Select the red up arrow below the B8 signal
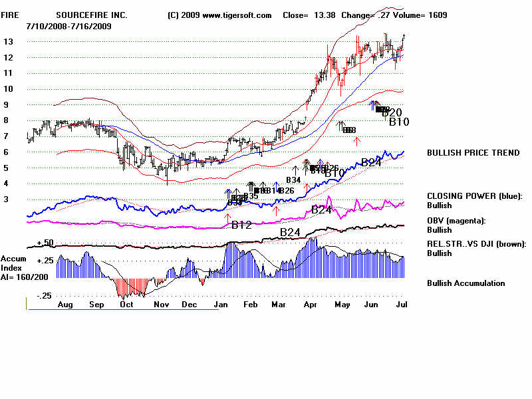Viewport: 532px width, 399px height. [x=357, y=140]
